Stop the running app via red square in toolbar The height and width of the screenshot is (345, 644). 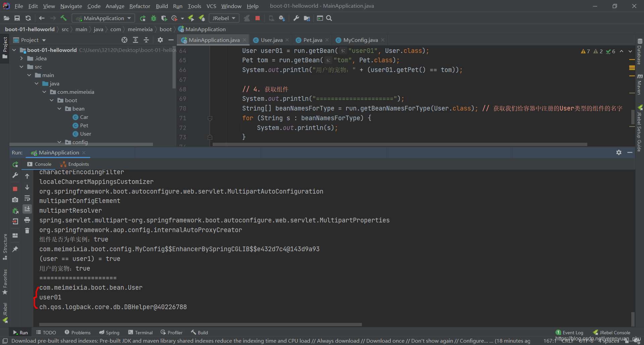pos(258,18)
